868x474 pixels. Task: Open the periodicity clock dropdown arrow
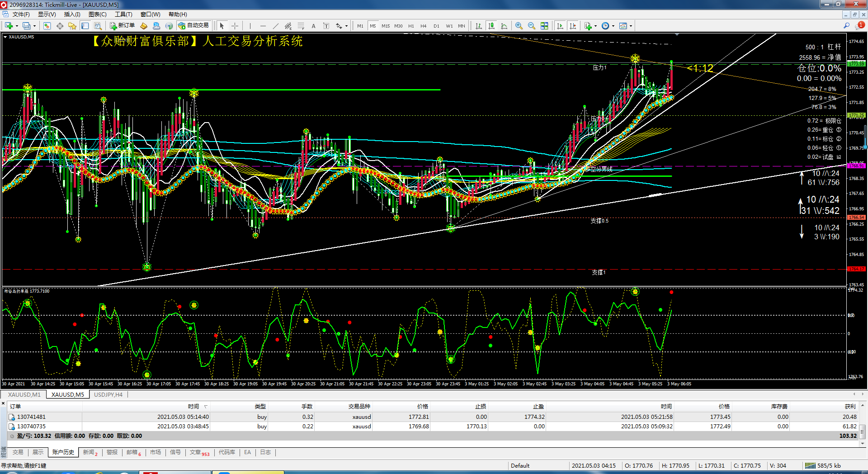click(613, 26)
